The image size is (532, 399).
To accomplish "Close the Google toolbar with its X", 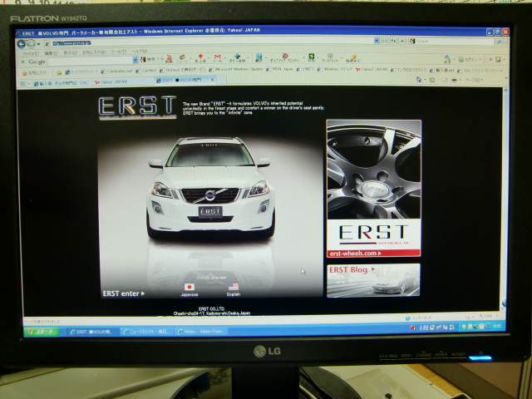I will point(22,62).
